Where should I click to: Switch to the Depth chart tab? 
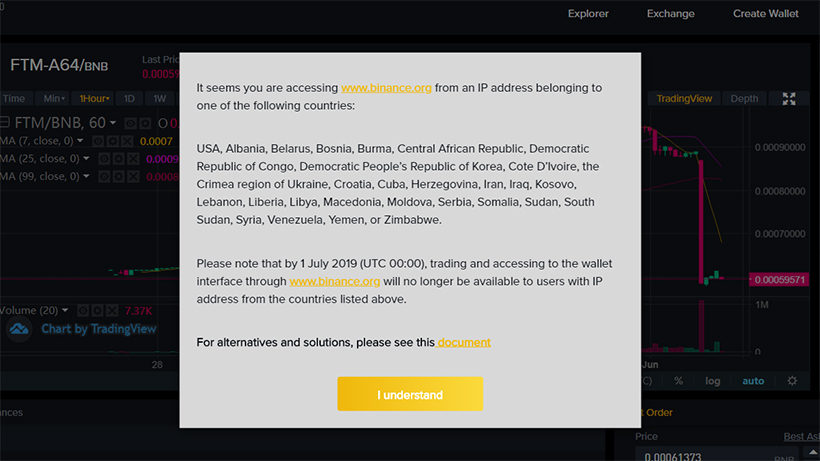pyautogui.click(x=744, y=99)
